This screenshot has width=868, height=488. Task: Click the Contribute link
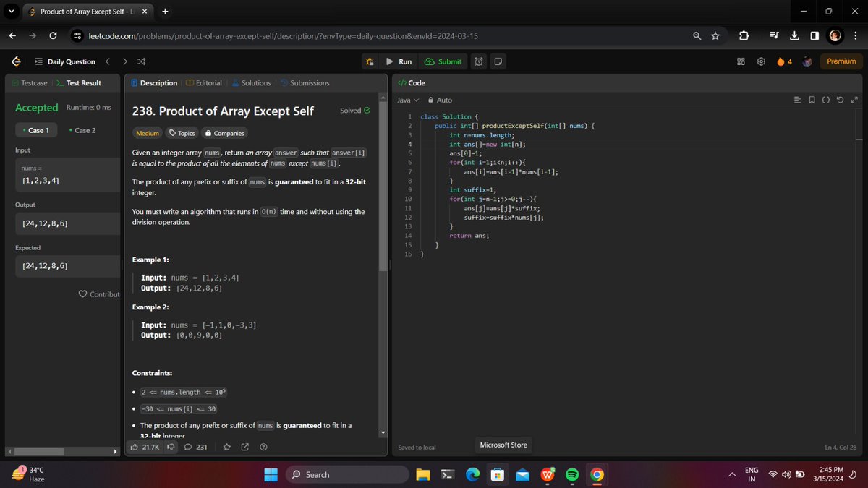coord(99,294)
